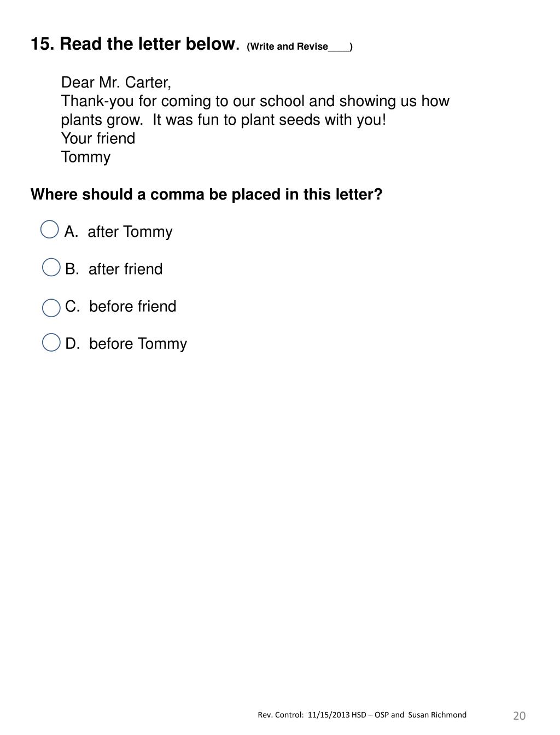Pick the radio button for 'D. before Tommy'

tap(51, 342)
